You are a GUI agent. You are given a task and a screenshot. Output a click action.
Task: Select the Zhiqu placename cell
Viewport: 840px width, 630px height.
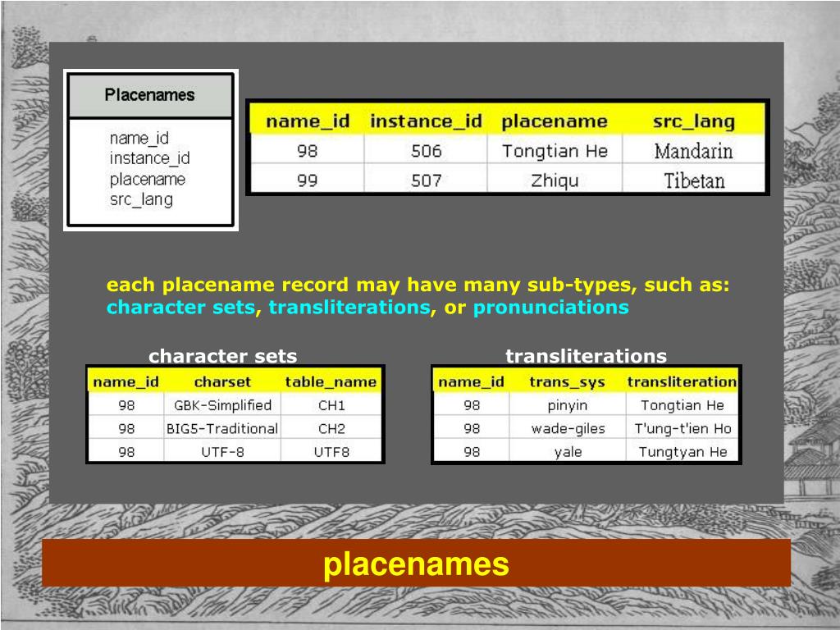(555, 180)
